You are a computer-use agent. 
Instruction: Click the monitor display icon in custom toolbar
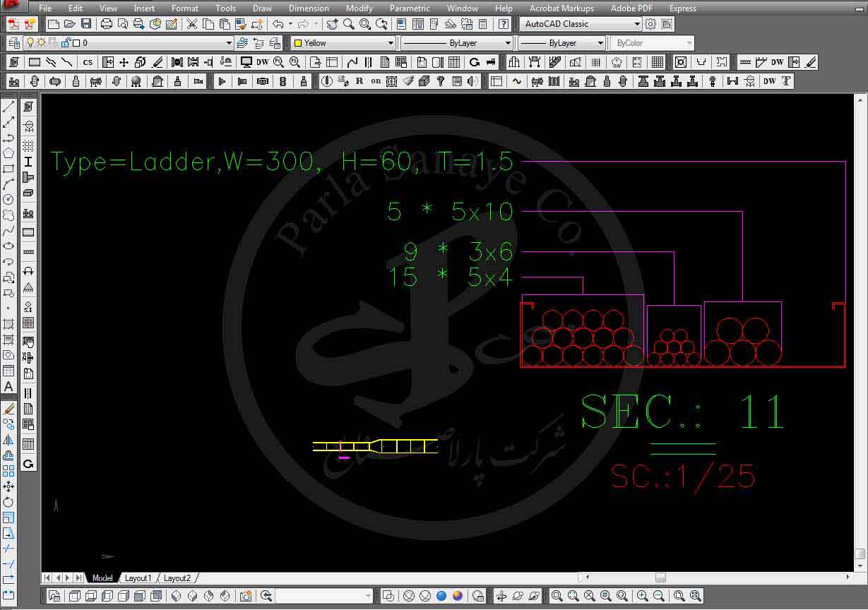pos(246,62)
